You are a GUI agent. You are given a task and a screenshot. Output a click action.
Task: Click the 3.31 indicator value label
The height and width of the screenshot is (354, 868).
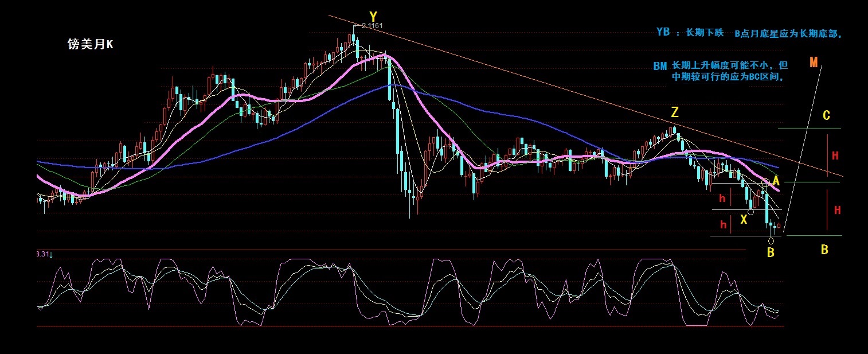44,254
